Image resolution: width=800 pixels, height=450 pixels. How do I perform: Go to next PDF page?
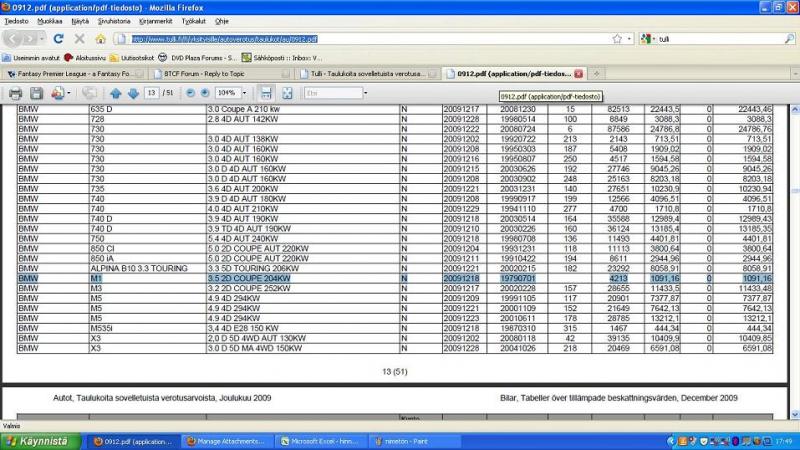(x=132, y=93)
